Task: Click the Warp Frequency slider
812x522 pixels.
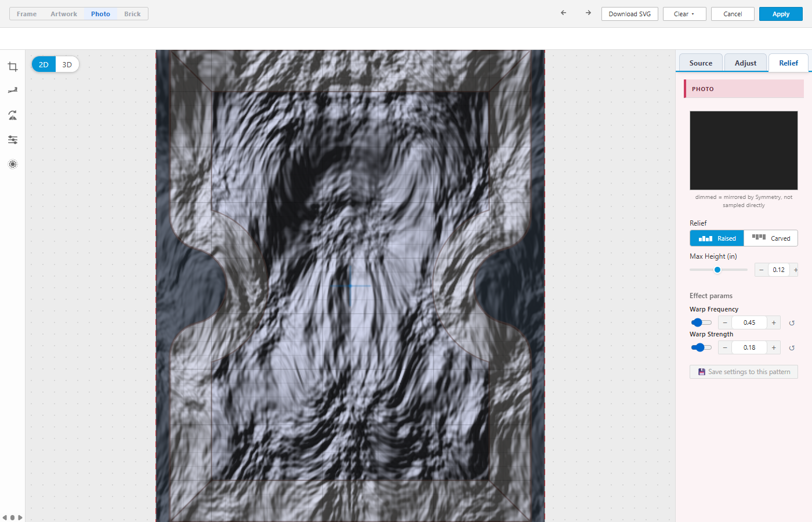Action: point(701,322)
